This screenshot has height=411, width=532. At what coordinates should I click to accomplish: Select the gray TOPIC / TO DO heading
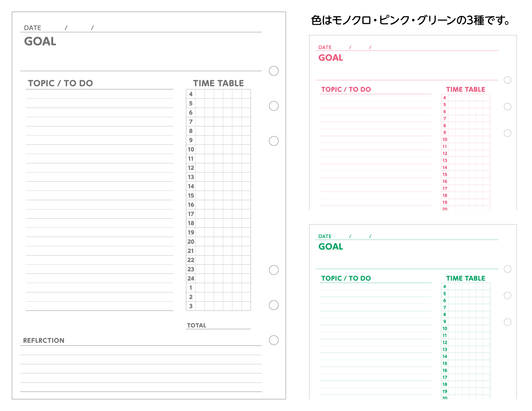tap(60, 83)
